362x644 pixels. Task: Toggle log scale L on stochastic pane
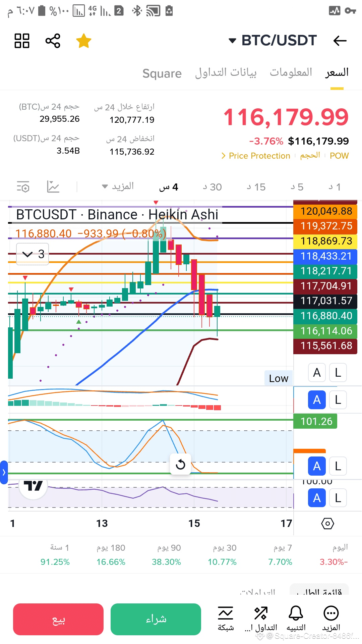click(x=338, y=466)
